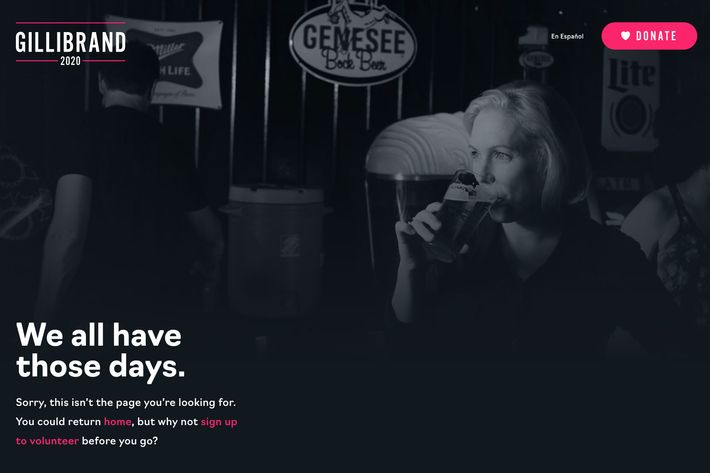Click the 'to volunteer' link text
The height and width of the screenshot is (473, 710).
pos(47,441)
